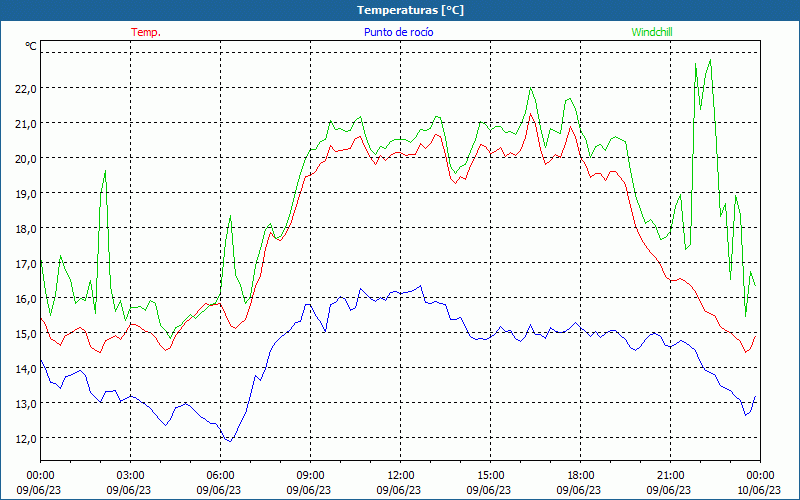
Task: Click the 21:00 time axis label
Action: [670, 476]
